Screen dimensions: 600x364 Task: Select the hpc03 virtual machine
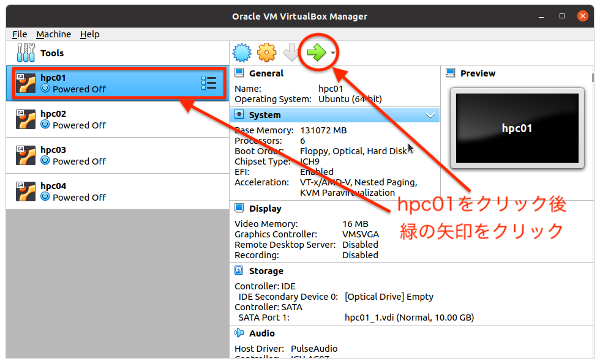pos(118,155)
